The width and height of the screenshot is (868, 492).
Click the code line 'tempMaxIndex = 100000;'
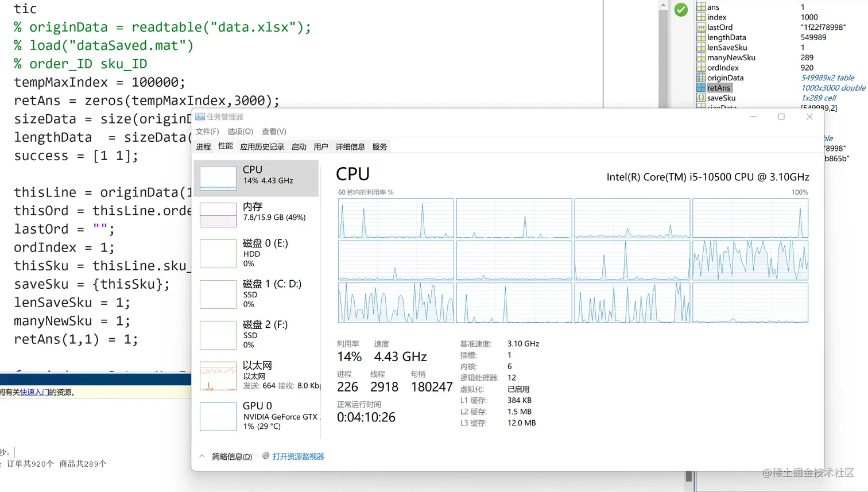coord(100,82)
